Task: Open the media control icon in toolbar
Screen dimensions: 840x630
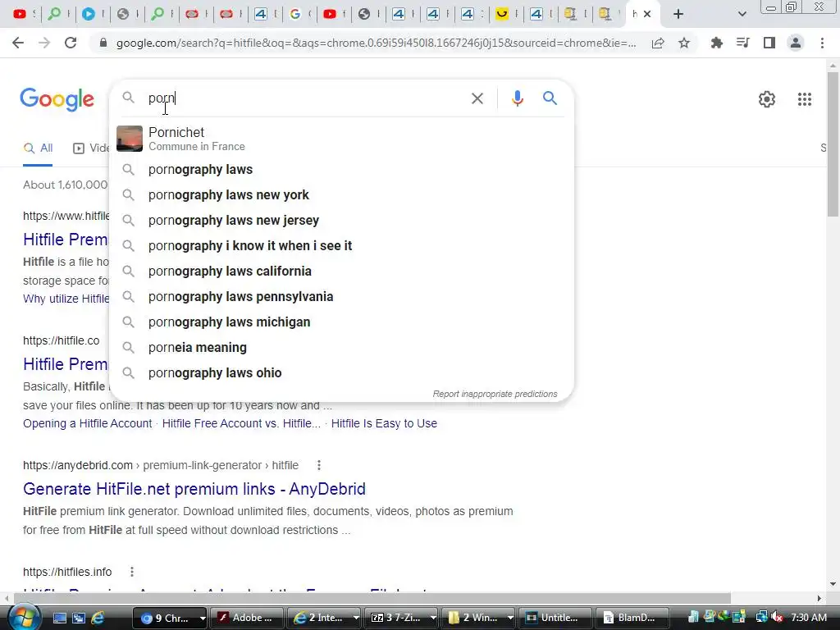Action: coord(742,43)
